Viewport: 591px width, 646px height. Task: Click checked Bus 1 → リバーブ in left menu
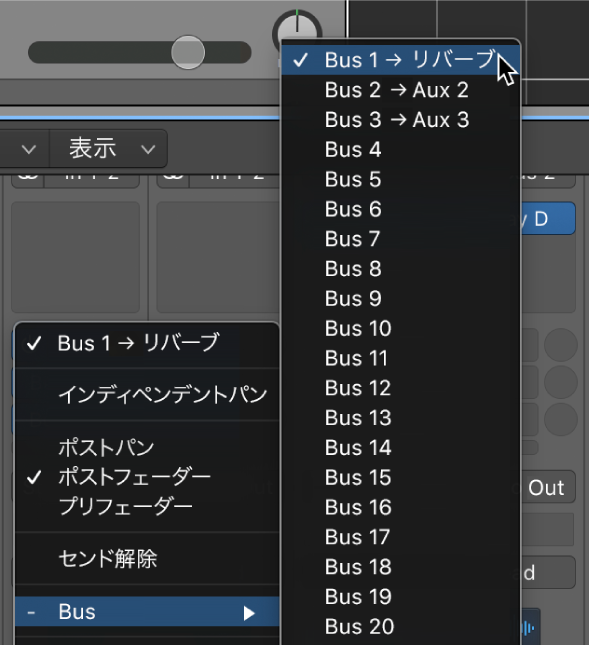[147, 343]
